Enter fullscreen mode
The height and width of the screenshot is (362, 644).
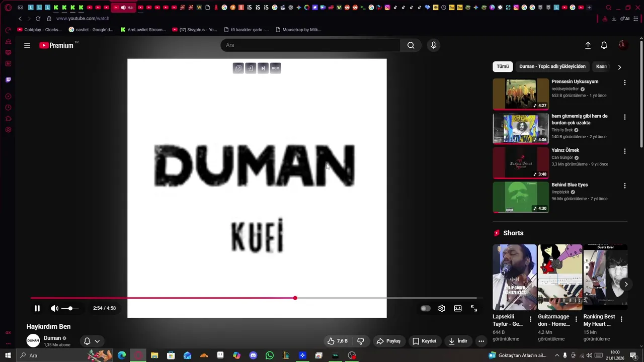coord(474,308)
